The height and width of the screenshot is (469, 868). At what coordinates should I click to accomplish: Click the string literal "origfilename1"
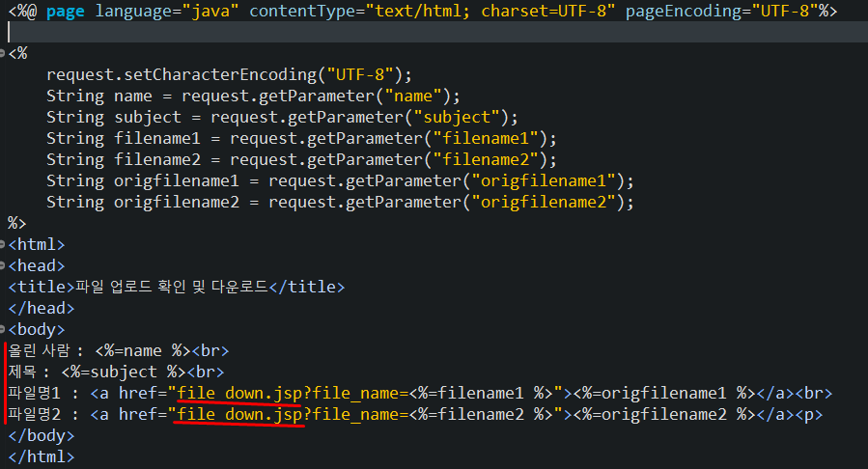pos(543,180)
